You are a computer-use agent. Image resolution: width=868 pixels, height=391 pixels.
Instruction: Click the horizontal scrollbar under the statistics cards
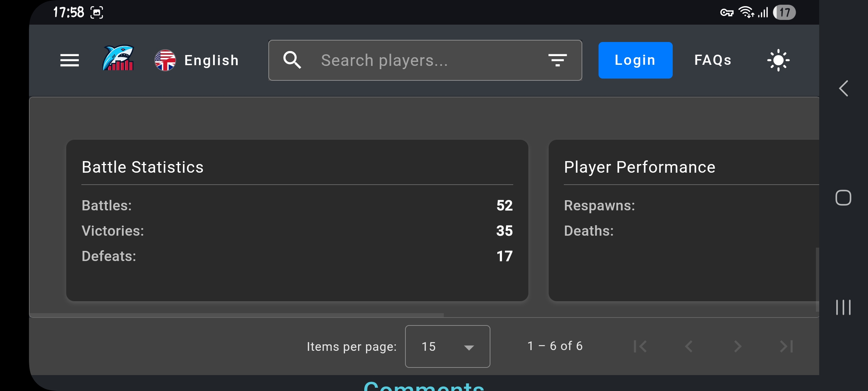click(x=237, y=315)
